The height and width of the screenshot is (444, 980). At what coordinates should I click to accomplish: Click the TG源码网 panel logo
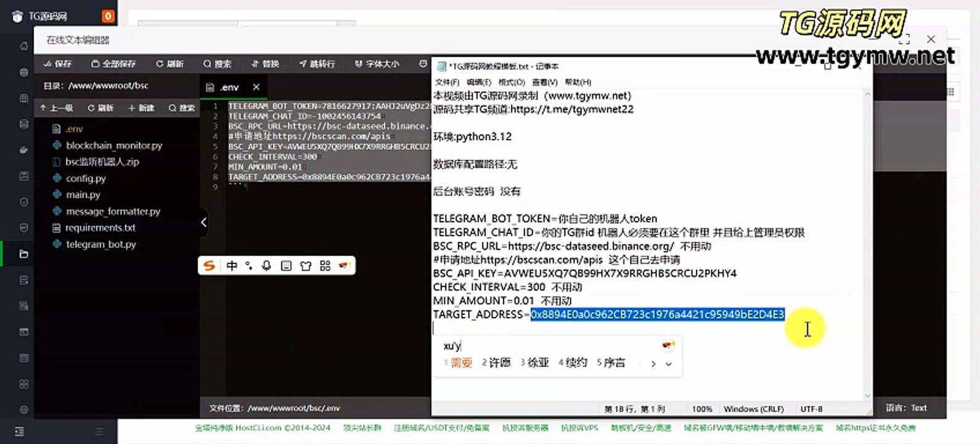(x=40, y=16)
